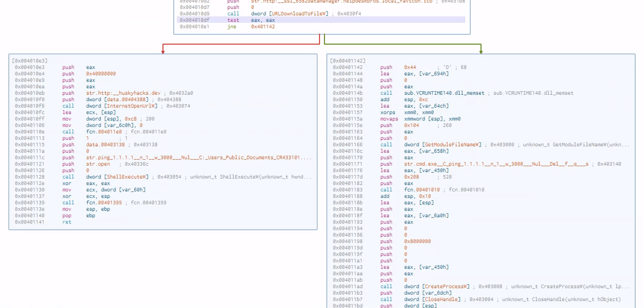This screenshot has height=308, width=644.
Task: Select lea ecx, [esp] instruction
Action: point(89,112)
